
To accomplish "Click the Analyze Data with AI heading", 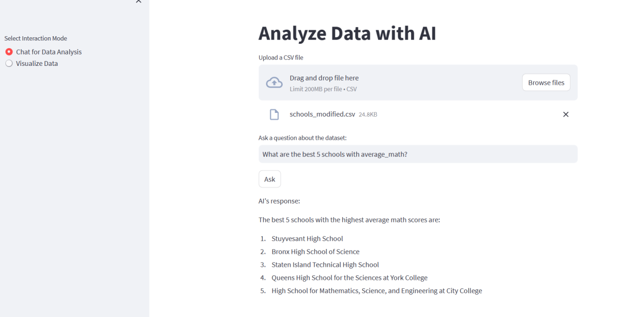I will click(348, 33).
